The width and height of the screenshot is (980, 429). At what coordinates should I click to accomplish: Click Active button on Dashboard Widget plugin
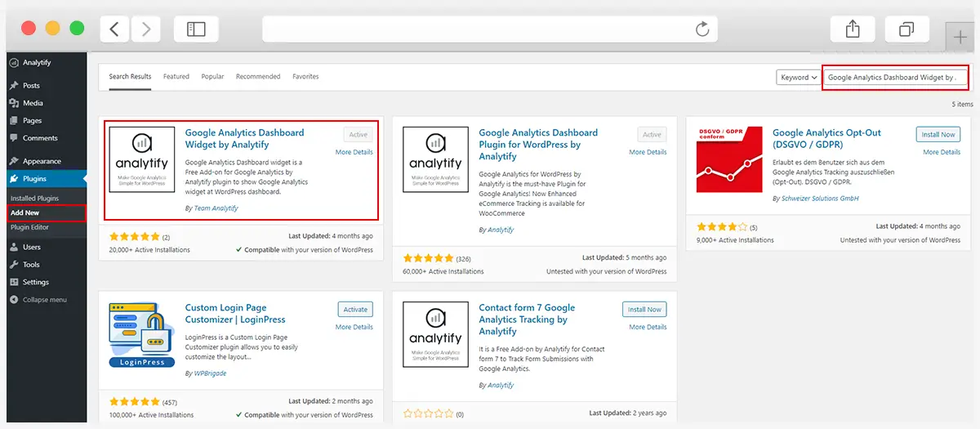(358, 135)
